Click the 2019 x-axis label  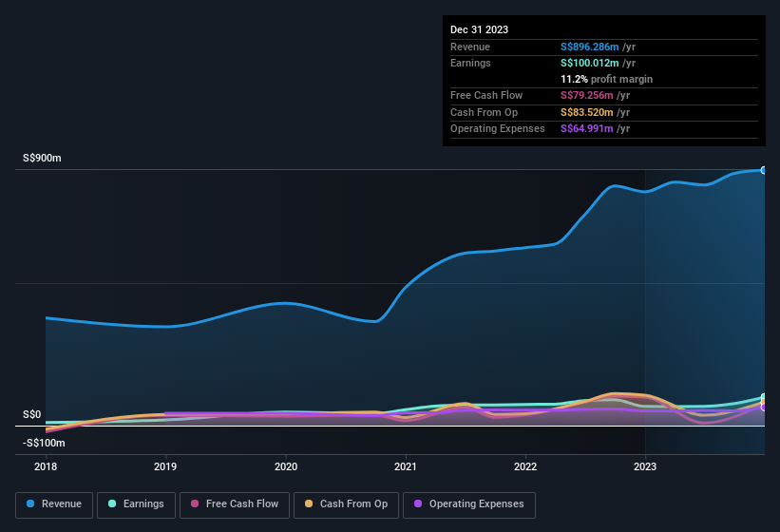pos(165,466)
